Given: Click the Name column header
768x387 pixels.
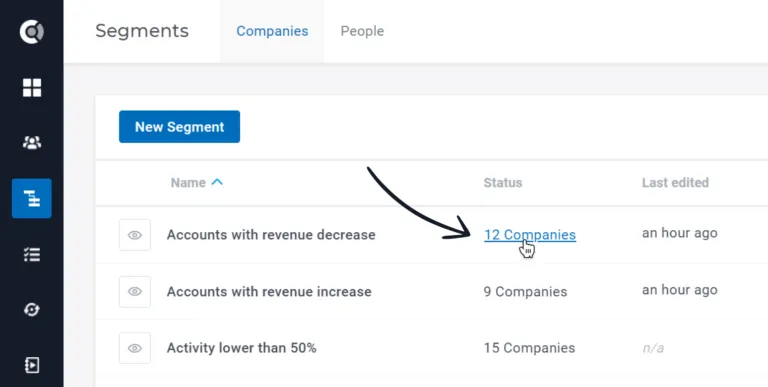Looking at the screenshot, I should click(x=188, y=183).
